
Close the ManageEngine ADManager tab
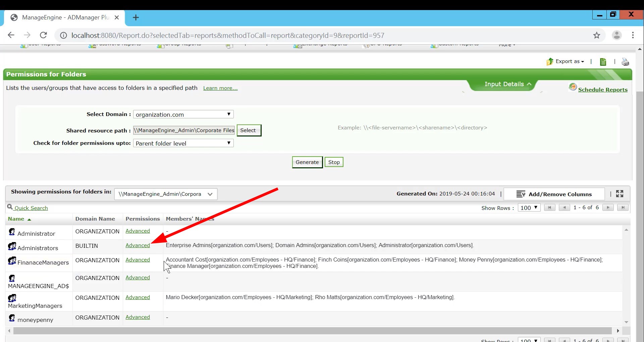(x=117, y=17)
